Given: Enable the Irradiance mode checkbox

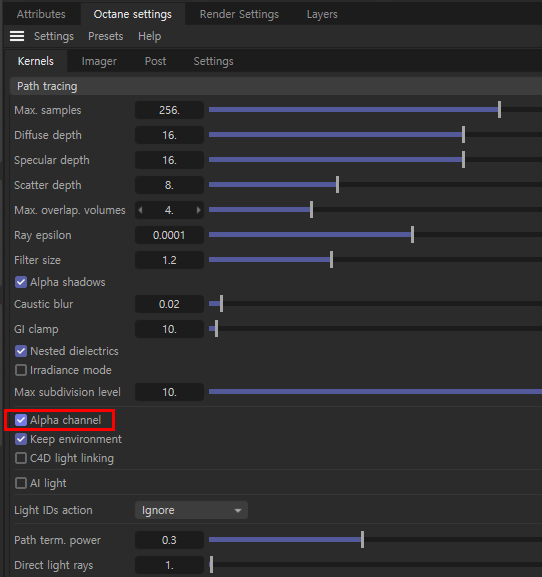Looking at the screenshot, I should tap(21, 370).
